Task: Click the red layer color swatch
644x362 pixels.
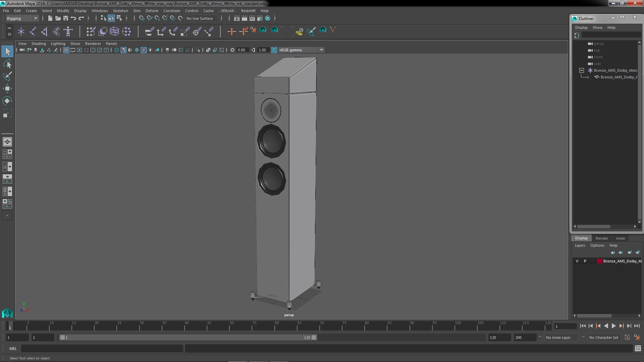Action: click(x=599, y=261)
